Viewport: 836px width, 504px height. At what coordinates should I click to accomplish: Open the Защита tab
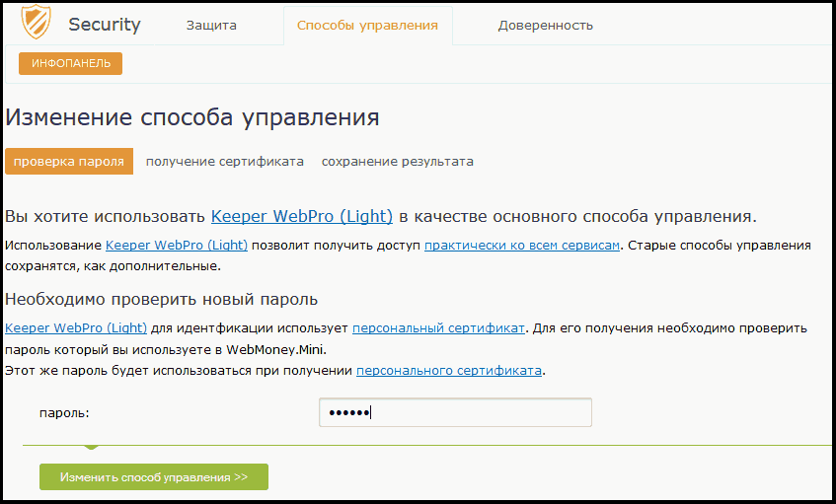pyautogui.click(x=211, y=25)
